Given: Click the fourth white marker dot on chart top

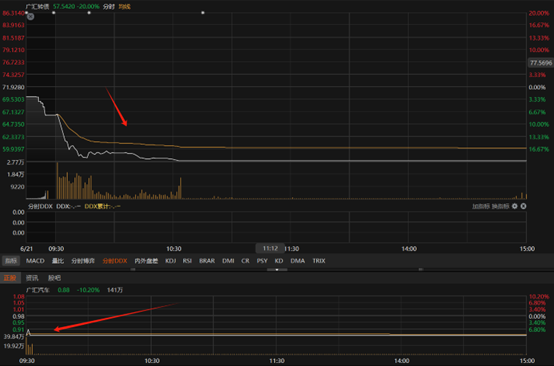Looking at the screenshot, I should pyautogui.click(x=203, y=13).
